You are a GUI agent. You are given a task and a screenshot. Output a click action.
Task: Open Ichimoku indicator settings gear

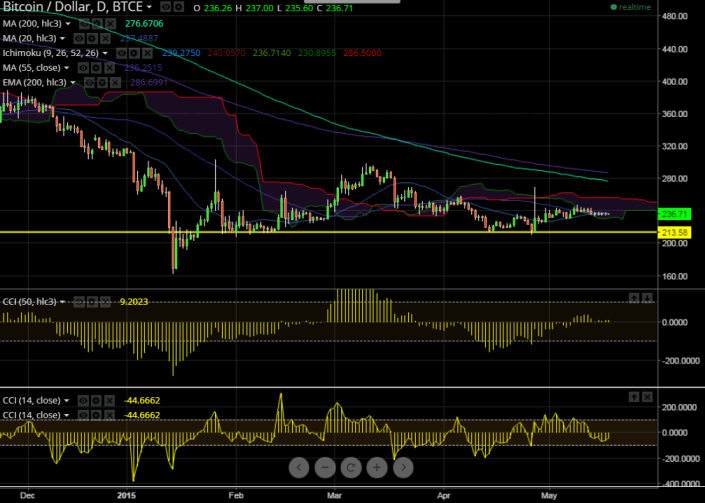click(134, 53)
